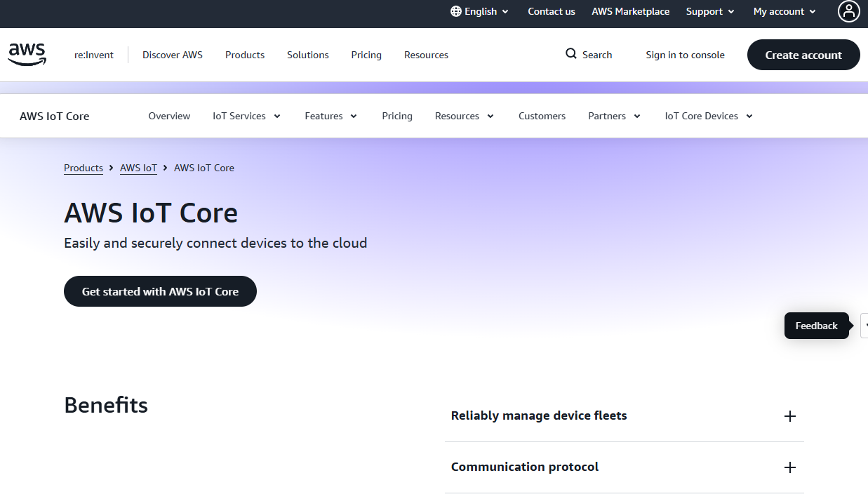The width and height of the screenshot is (868, 499).
Task: Click Get started with AWS IoT Core
Action: 160,291
